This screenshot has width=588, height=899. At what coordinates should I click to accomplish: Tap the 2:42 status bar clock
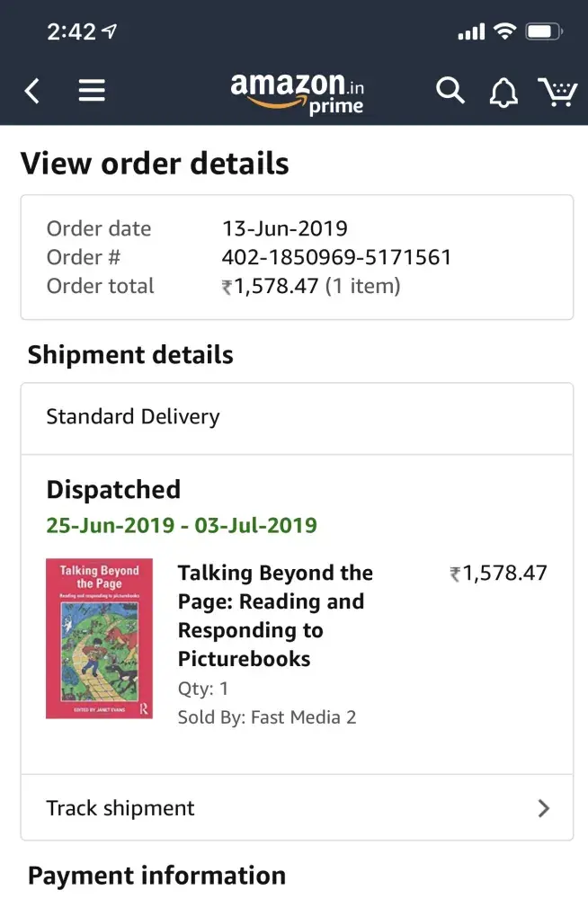click(71, 32)
